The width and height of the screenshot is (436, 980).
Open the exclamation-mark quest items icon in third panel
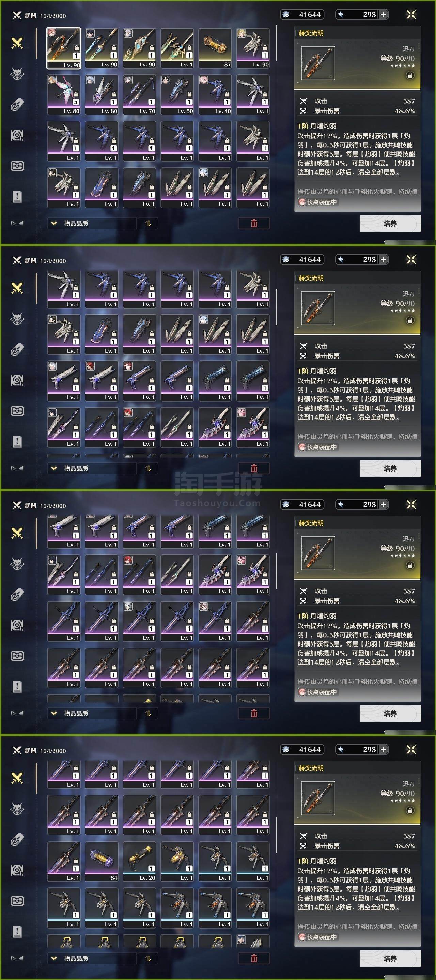pyautogui.click(x=17, y=687)
